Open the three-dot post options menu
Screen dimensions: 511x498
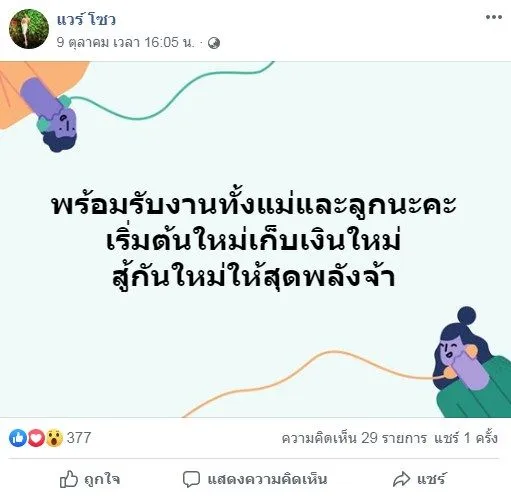click(493, 17)
